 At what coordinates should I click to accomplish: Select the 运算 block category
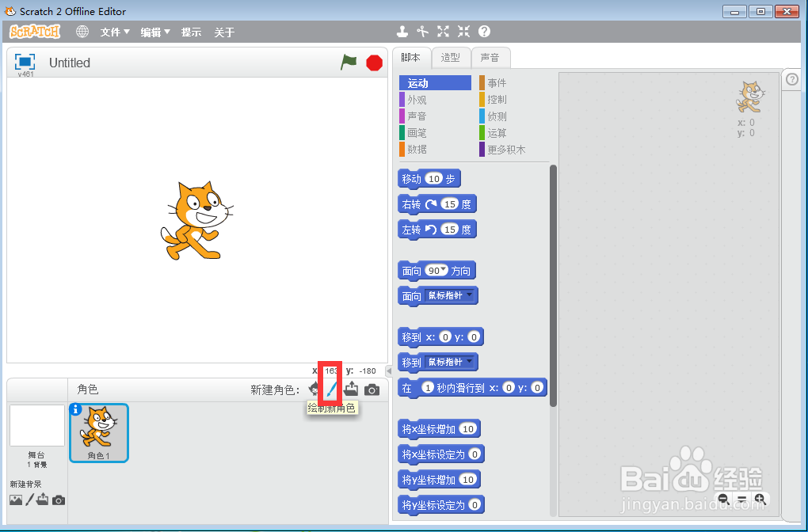coord(514,133)
